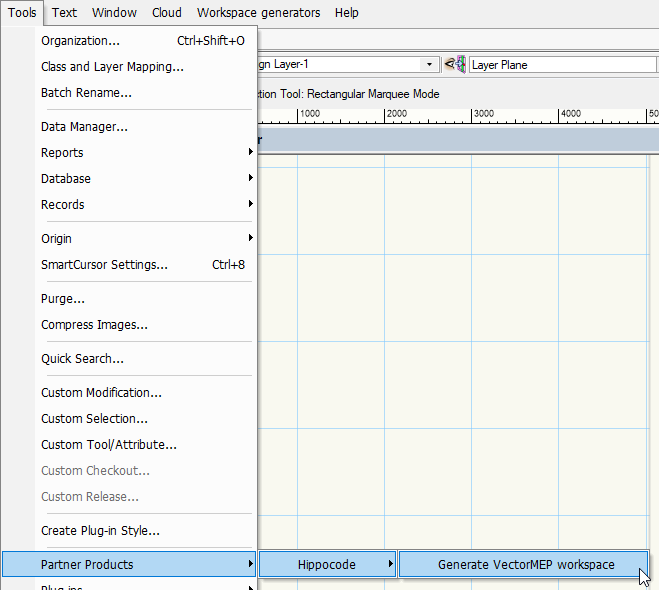The height and width of the screenshot is (590, 659).
Task: Open the Text menu
Action: [x=64, y=13]
